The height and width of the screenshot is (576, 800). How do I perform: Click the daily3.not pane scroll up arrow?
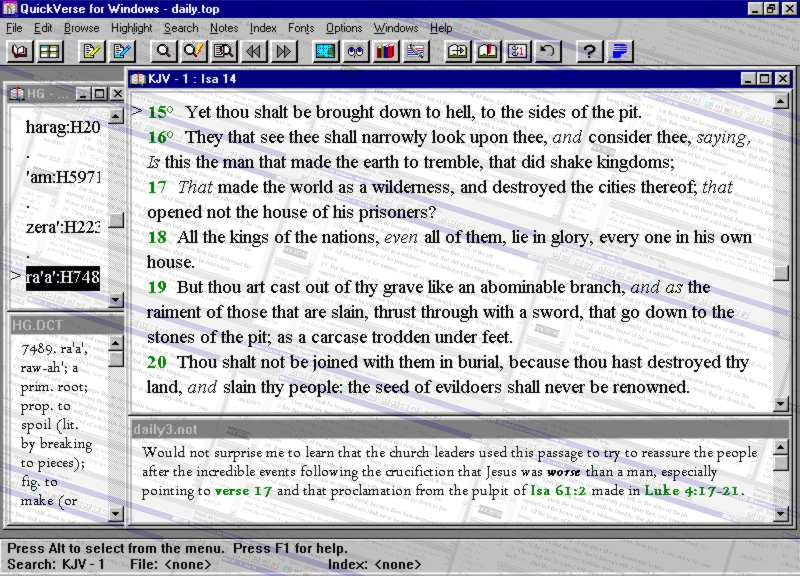click(x=781, y=447)
